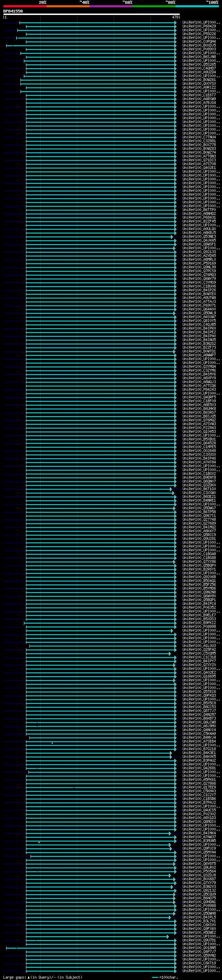222x980 pixels.
Task: Click the white BP041550 query bar
Action: (x=92, y=15)
